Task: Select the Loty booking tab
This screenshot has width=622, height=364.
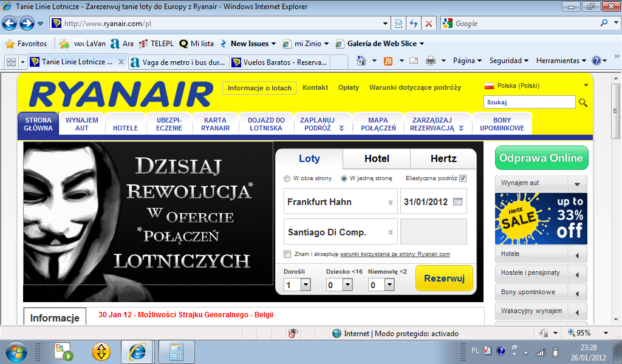Action: (309, 159)
